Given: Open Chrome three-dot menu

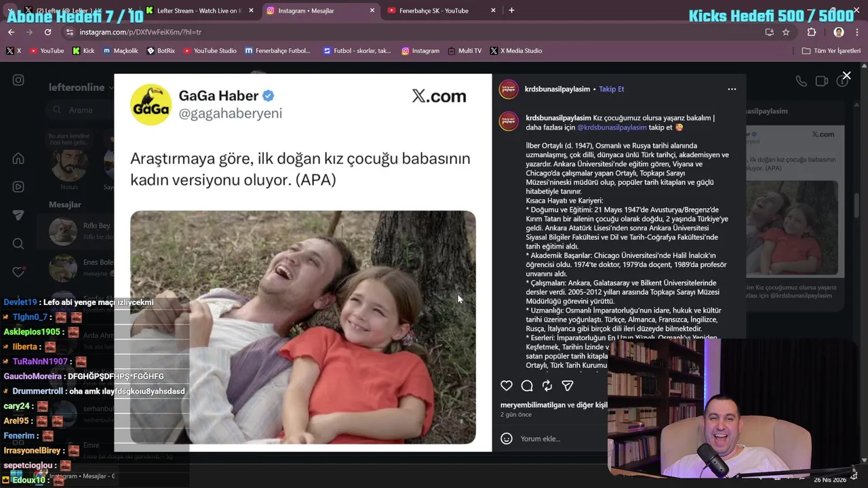Looking at the screenshot, I should (x=857, y=32).
